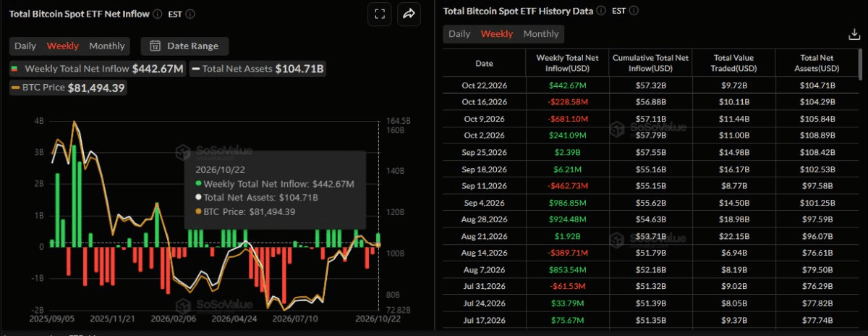Select the Jul 24,2026 row date
The height and width of the screenshot is (336, 868).
coord(484,303)
